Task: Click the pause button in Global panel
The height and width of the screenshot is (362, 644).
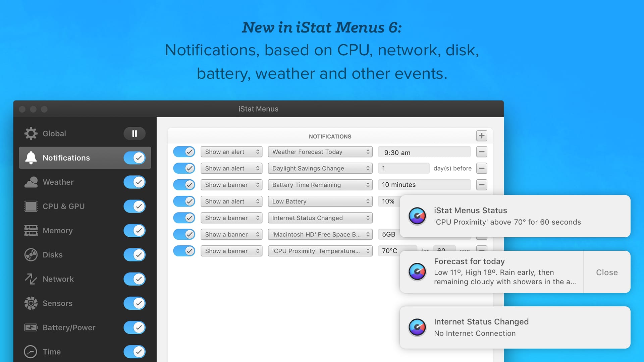Action: 136,133
